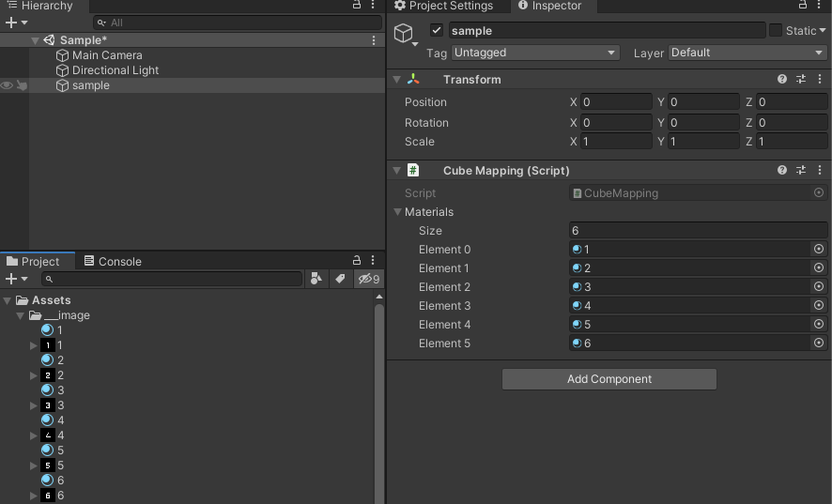This screenshot has width=832, height=504.
Task: Toggle hidden packages visibility count
Action: click(x=369, y=279)
